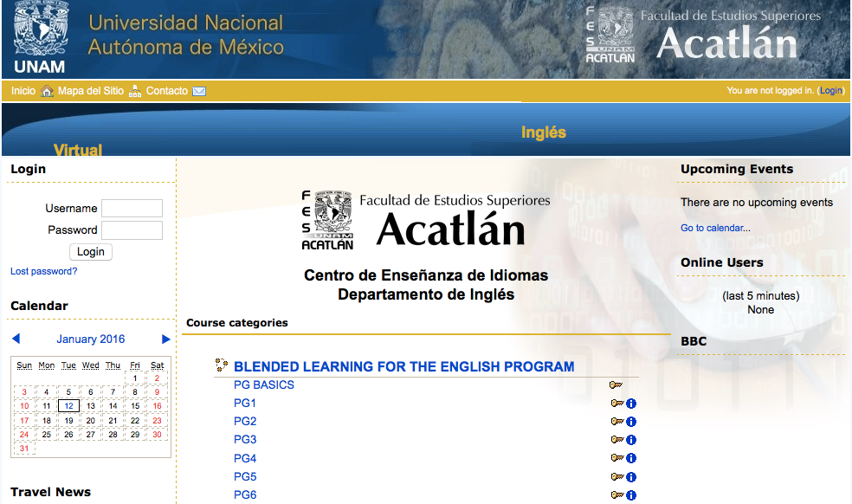Click the BBC block heading
The image size is (852, 504).
coord(694,341)
